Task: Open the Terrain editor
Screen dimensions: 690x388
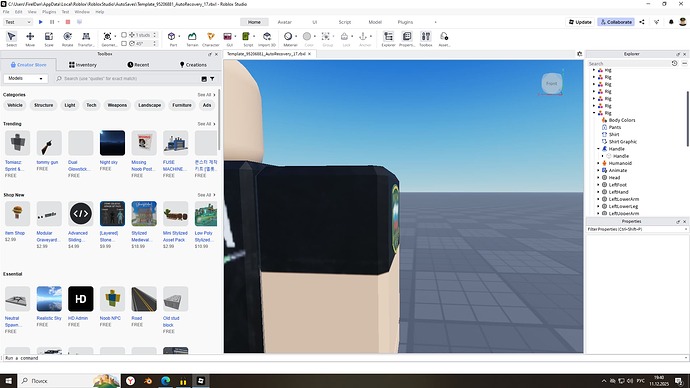Action: click(x=192, y=39)
